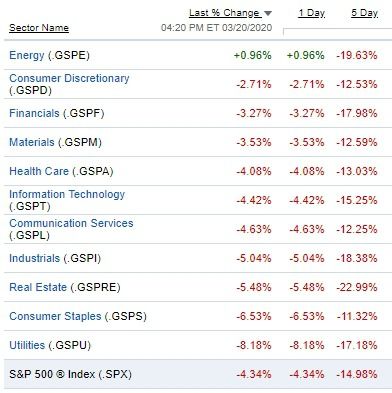Click Real Estate's -22.99% five day value
The width and height of the screenshot is (392, 393).
click(357, 287)
